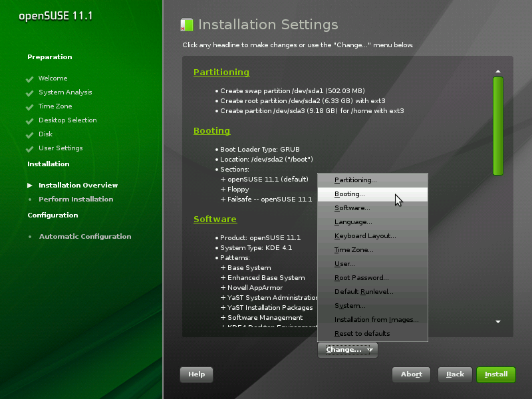Open the Change... dropdown button
The width and height of the screenshot is (532, 399).
click(347, 350)
